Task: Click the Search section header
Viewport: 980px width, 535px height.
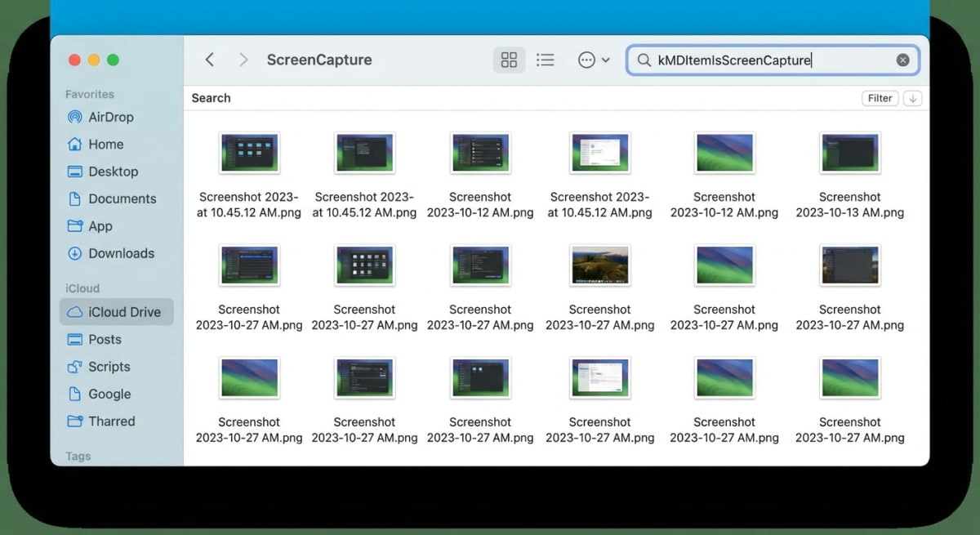Action: coord(211,97)
